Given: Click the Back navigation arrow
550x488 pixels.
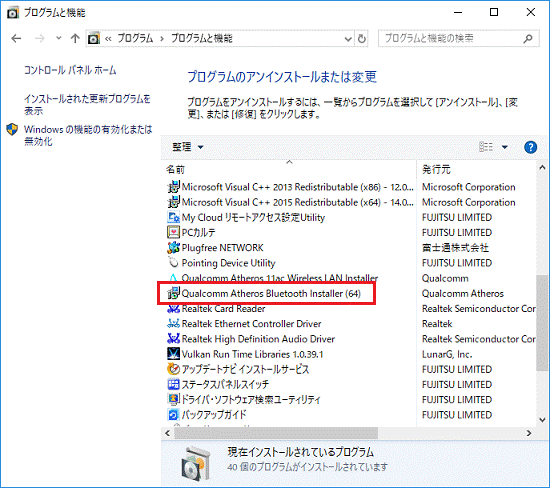Looking at the screenshot, I should [16, 38].
